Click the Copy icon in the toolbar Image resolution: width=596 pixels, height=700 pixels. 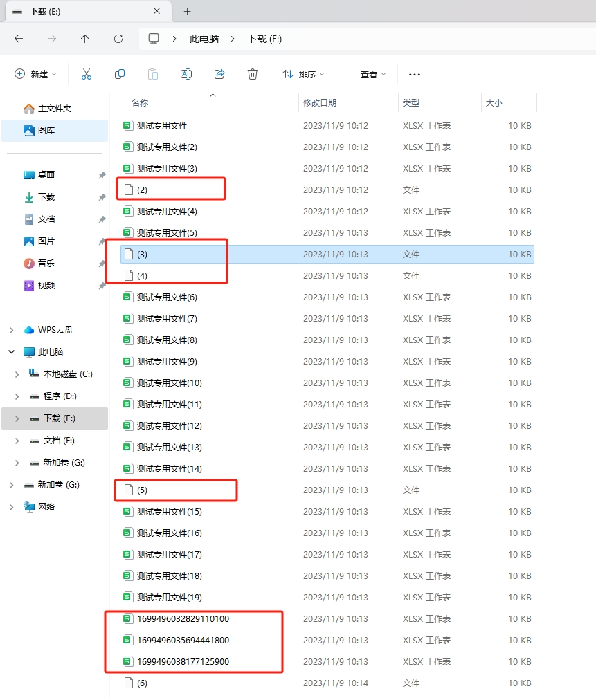[x=119, y=74]
